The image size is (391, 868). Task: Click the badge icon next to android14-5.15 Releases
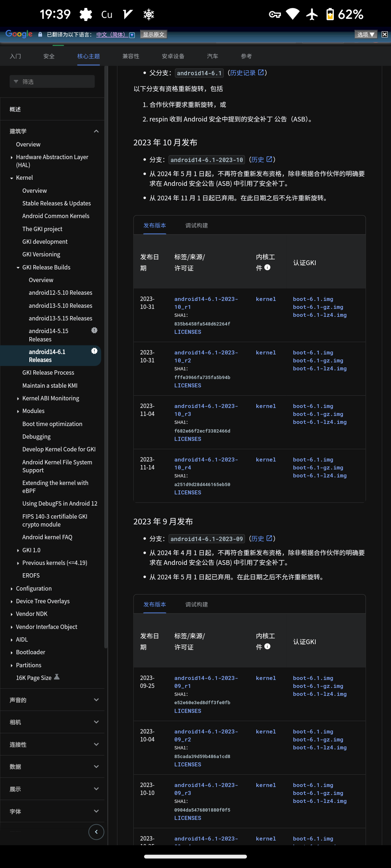pos(94,331)
